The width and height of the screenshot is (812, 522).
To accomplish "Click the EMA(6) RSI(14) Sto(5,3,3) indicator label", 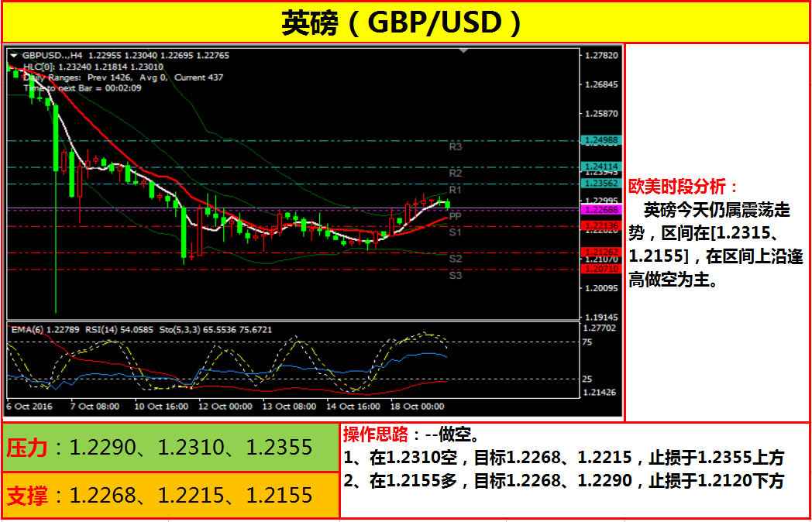I will pyautogui.click(x=141, y=329).
